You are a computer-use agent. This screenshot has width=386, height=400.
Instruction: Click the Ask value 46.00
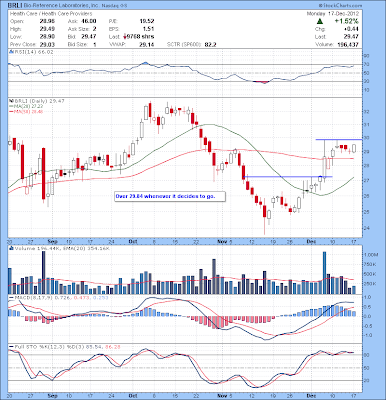pyautogui.click(x=89, y=21)
